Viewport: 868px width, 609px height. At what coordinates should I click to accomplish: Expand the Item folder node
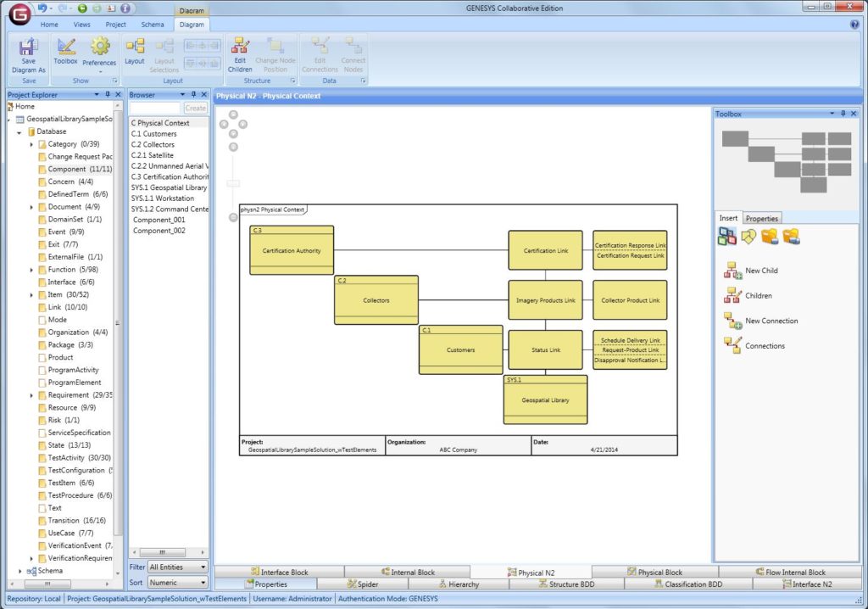pyautogui.click(x=31, y=295)
